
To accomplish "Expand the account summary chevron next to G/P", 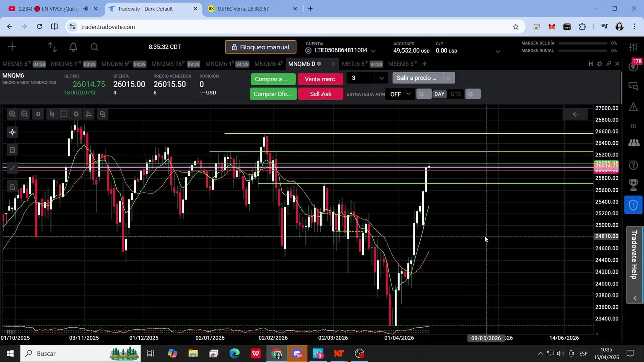I will point(498,51).
